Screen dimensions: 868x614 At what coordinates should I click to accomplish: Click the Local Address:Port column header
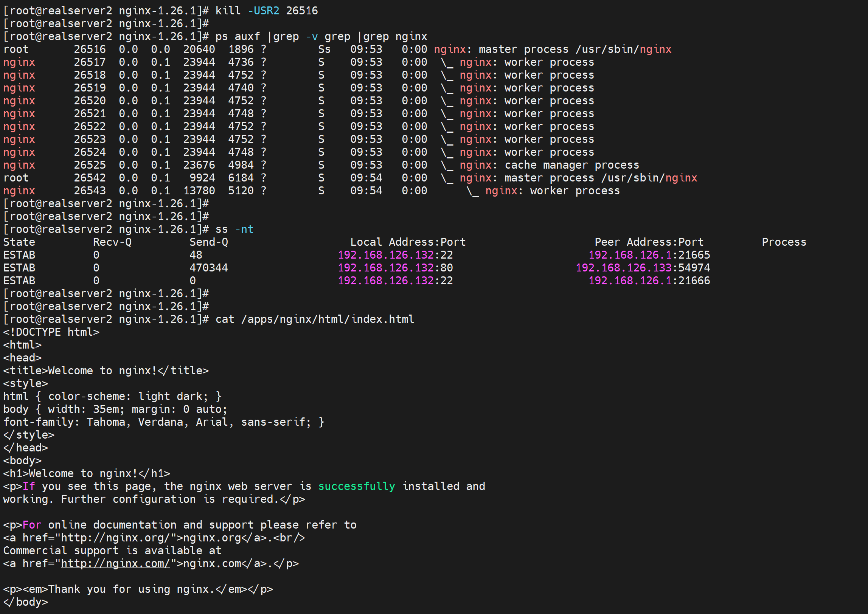coord(408,242)
